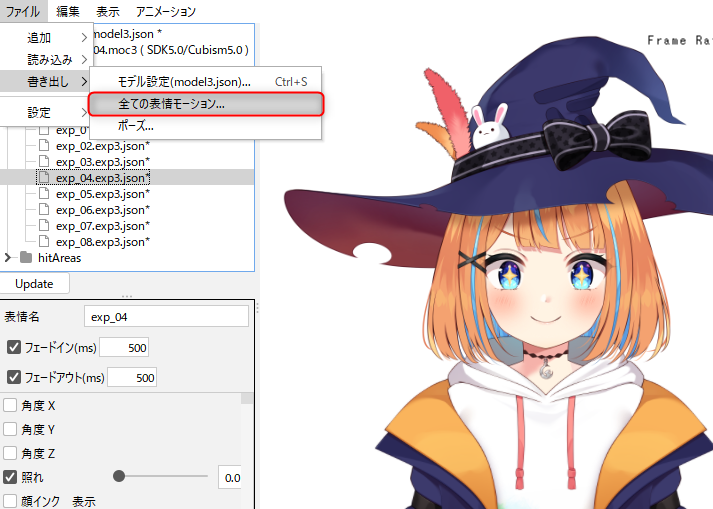Expand the hitAreas tree node
This screenshot has width=713, height=509.
click(9, 258)
